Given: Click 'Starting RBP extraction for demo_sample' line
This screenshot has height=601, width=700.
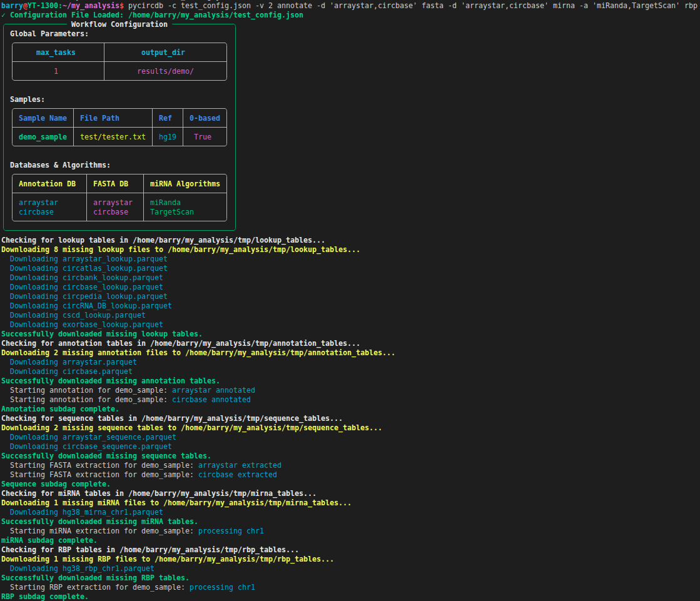Looking at the screenshot, I should tap(132, 587).
